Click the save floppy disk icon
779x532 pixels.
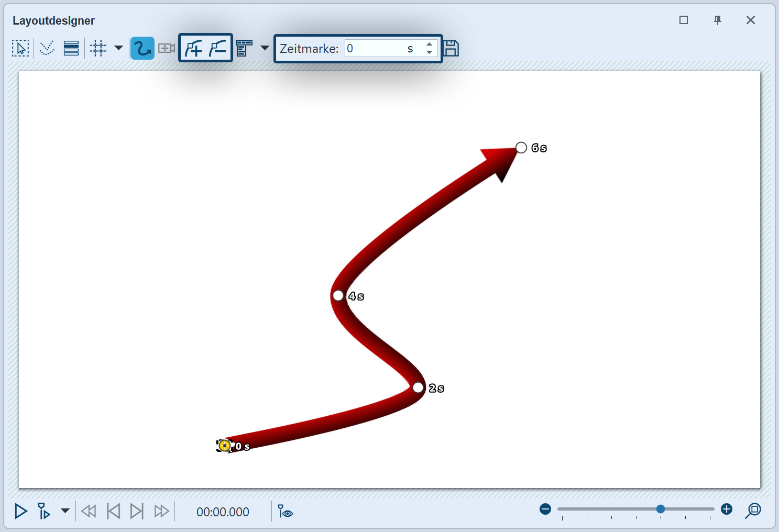[x=451, y=48]
